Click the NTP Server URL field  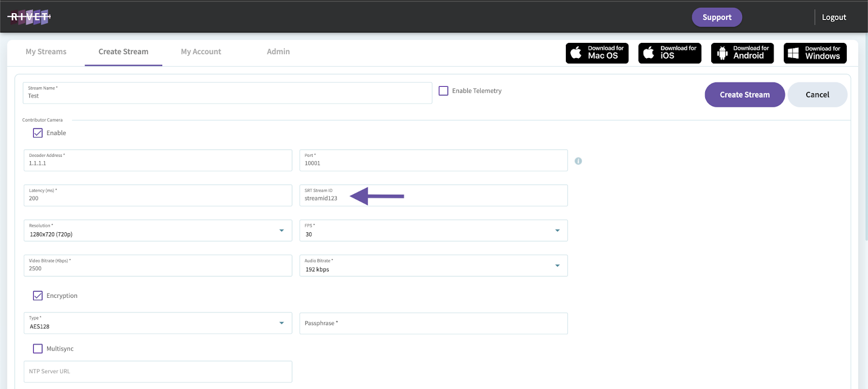(158, 372)
